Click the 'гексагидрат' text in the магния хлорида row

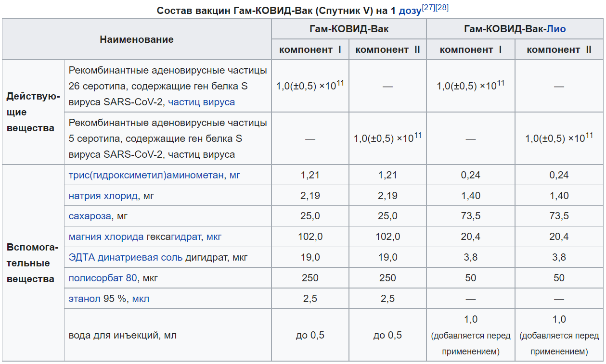(x=175, y=237)
